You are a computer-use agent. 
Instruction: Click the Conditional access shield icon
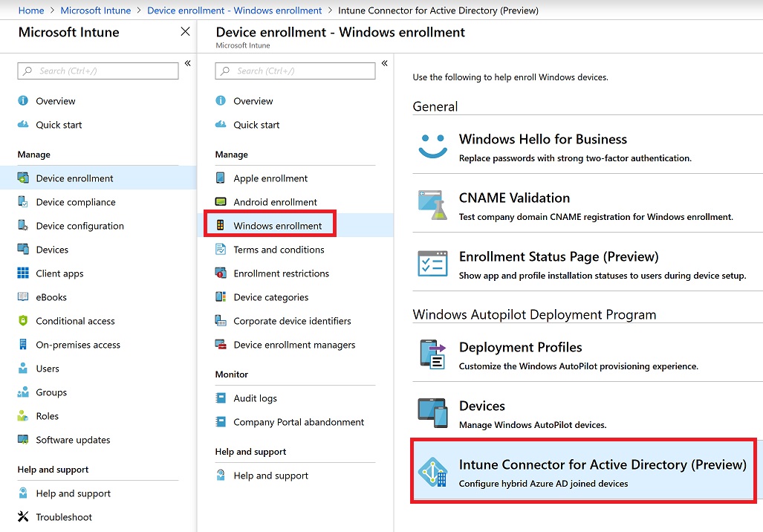[x=23, y=320]
